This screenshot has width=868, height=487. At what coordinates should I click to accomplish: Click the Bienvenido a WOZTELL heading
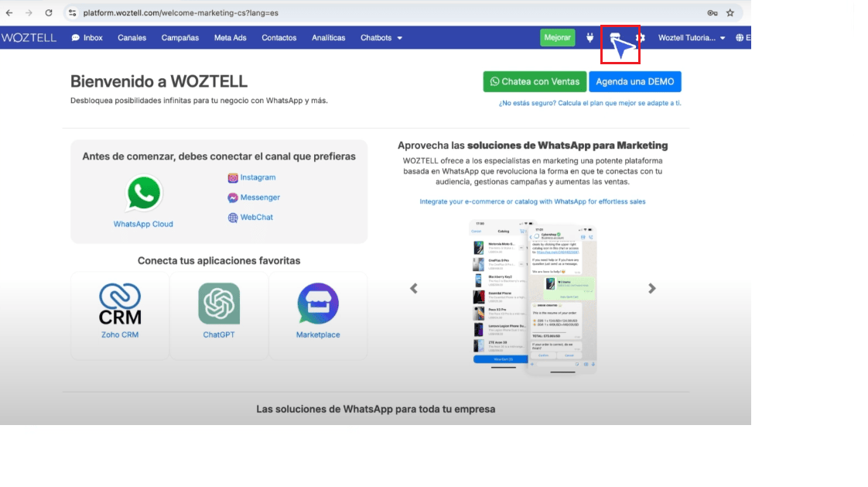[x=159, y=81]
